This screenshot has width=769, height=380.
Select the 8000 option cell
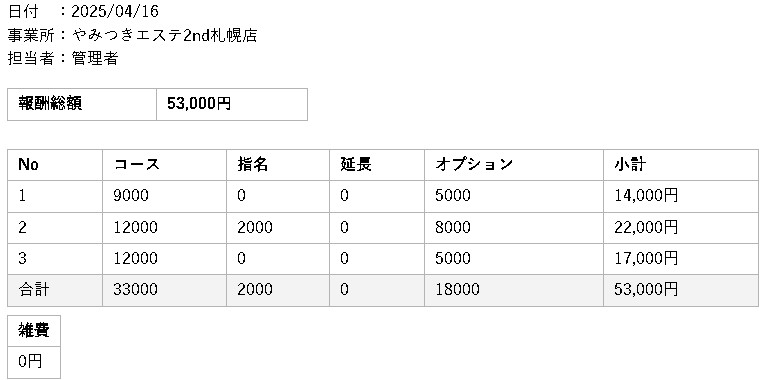(514, 228)
